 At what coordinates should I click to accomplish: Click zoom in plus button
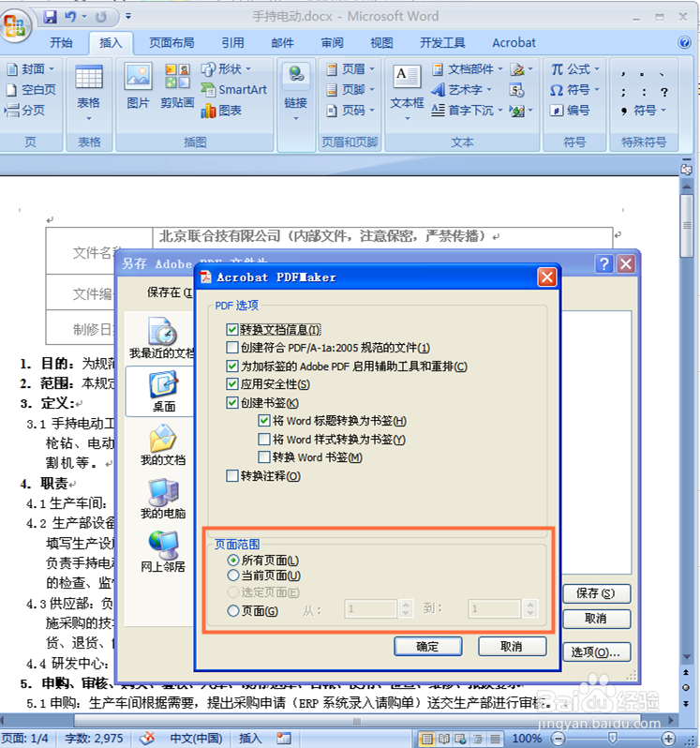point(668,739)
